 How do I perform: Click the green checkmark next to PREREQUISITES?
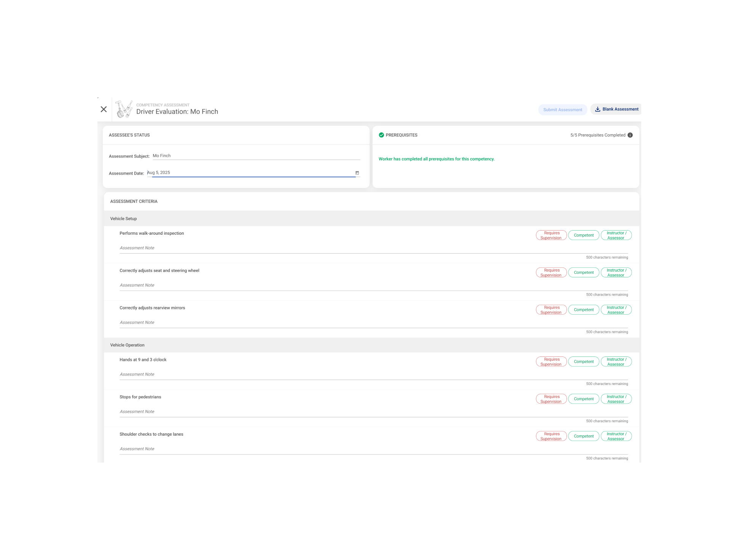[x=381, y=135]
